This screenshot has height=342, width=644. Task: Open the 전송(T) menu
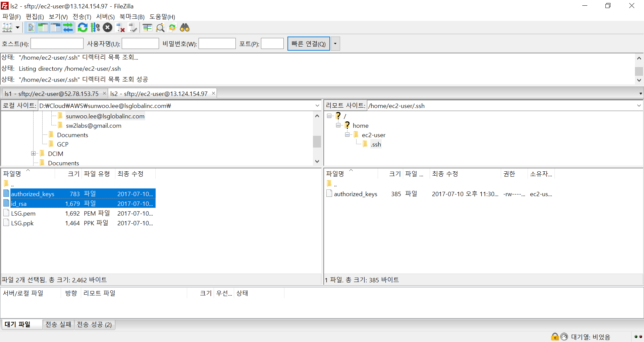pos(82,17)
